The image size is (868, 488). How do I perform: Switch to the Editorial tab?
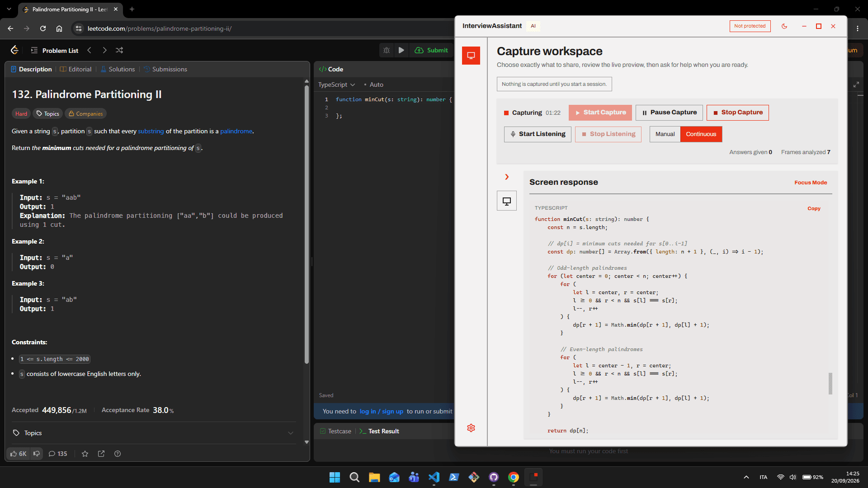(76, 69)
